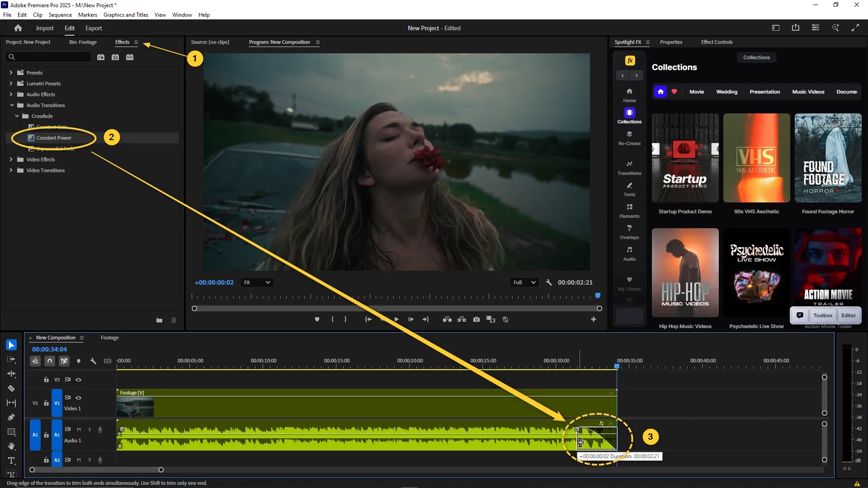
Task: Click the Extract button in Program monitor
Action: click(x=462, y=319)
